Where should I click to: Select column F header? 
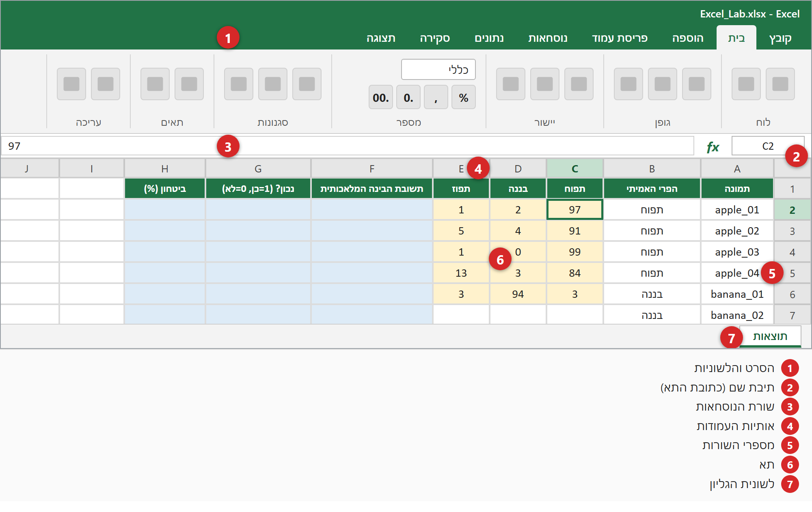point(372,169)
